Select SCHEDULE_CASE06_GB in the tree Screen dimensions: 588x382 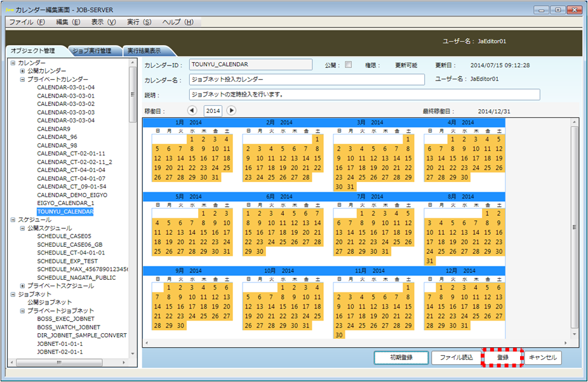pos(70,244)
